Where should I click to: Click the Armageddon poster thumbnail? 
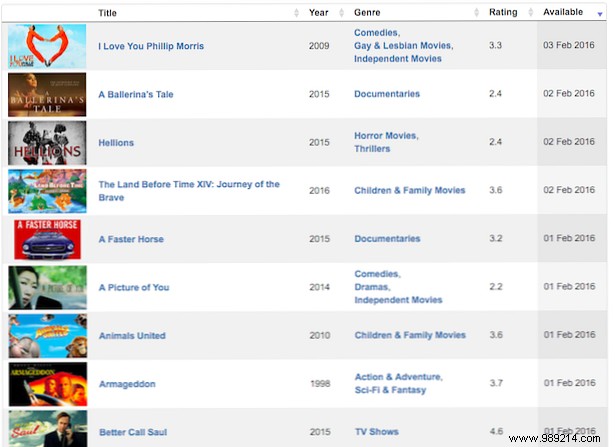[x=47, y=383]
